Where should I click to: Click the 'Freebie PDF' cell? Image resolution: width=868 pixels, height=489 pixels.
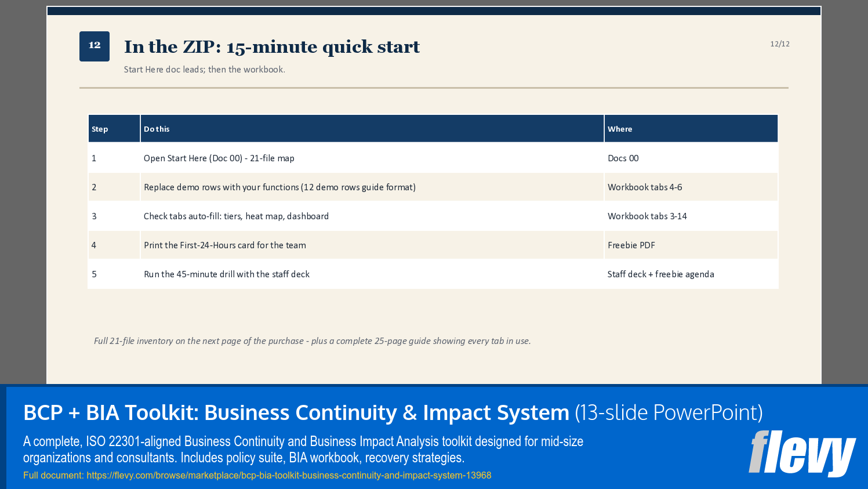tap(691, 245)
